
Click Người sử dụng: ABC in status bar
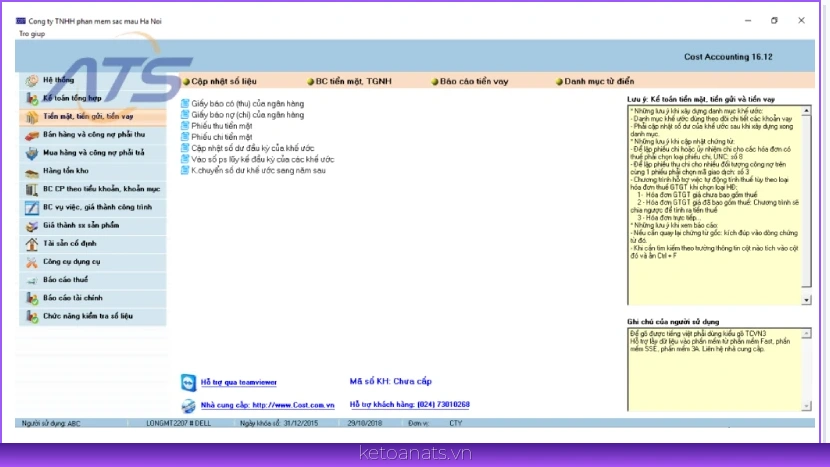51,424
